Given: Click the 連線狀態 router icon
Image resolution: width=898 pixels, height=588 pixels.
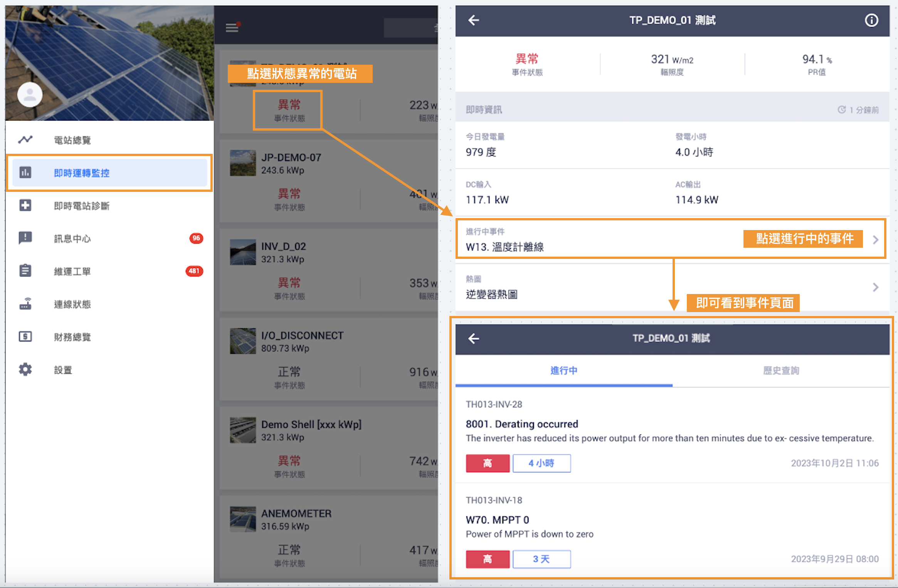Looking at the screenshot, I should [x=25, y=304].
